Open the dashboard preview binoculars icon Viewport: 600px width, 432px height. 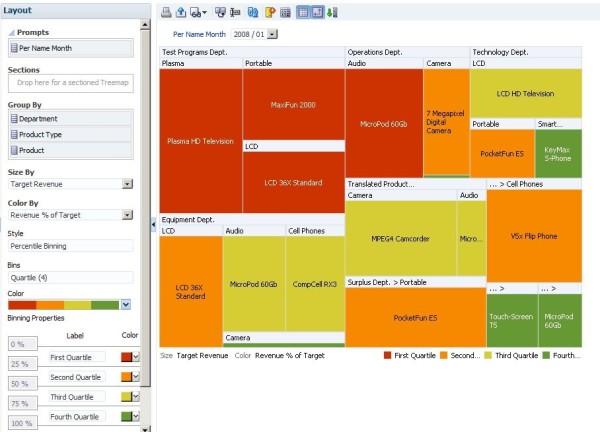pos(195,13)
